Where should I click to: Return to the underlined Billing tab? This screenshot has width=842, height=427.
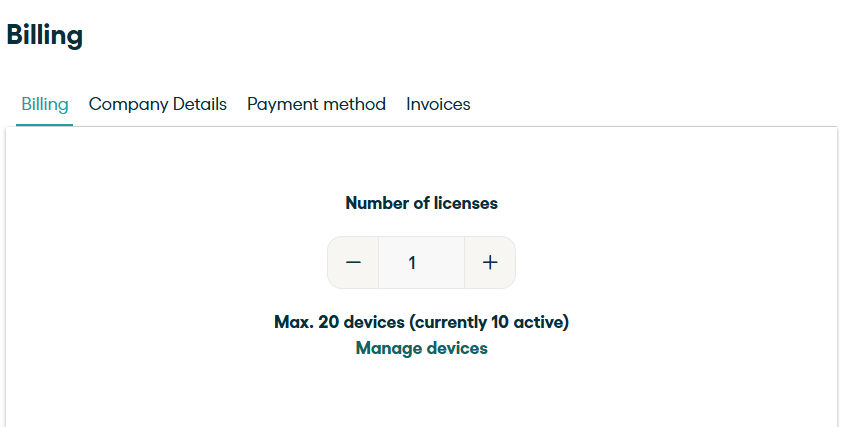coord(45,104)
